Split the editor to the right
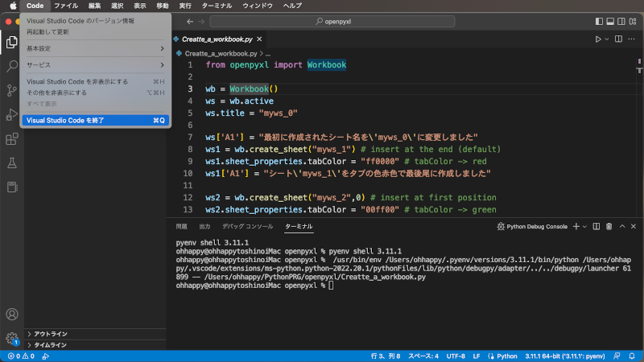This screenshot has height=362, width=644. 618,39
